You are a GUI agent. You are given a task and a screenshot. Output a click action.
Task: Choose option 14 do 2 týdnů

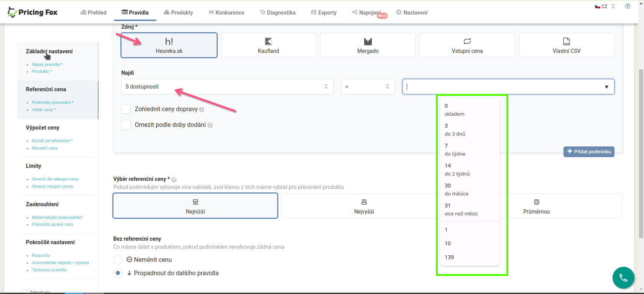point(470,169)
